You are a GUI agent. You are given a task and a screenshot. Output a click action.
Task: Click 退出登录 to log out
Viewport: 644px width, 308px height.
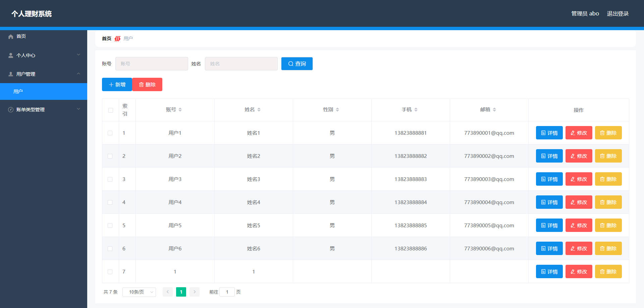(618, 14)
